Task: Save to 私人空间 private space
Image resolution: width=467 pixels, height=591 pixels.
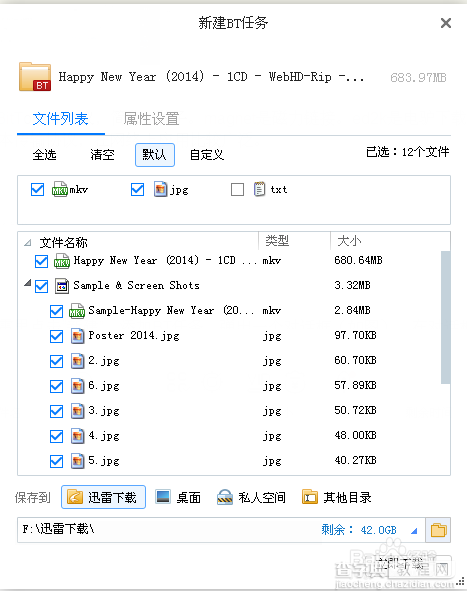Action: pos(251,497)
